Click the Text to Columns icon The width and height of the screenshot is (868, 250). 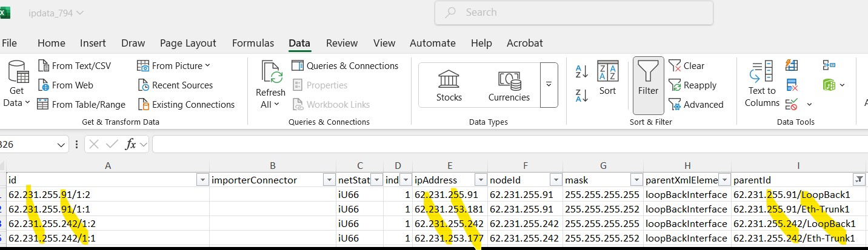tap(762, 84)
